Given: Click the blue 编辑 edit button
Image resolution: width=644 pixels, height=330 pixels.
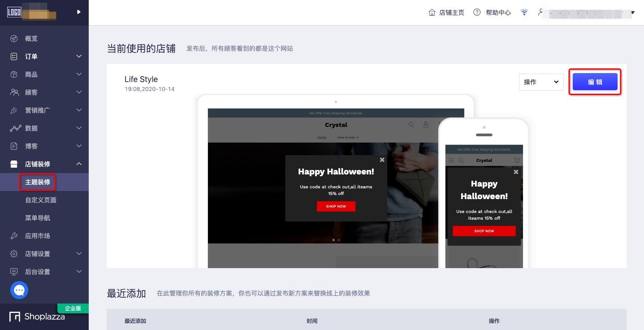Looking at the screenshot, I should coord(595,82).
